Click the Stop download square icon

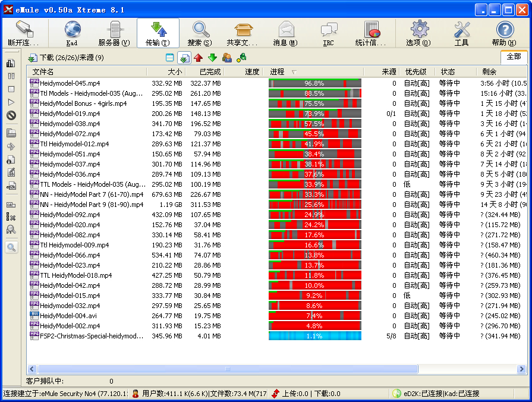(11, 89)
